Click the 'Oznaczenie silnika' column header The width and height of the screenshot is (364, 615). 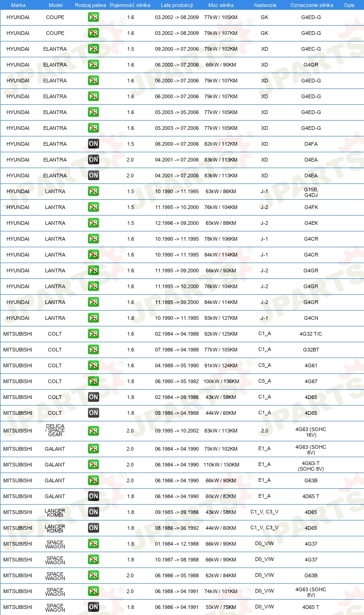[311, 5]
